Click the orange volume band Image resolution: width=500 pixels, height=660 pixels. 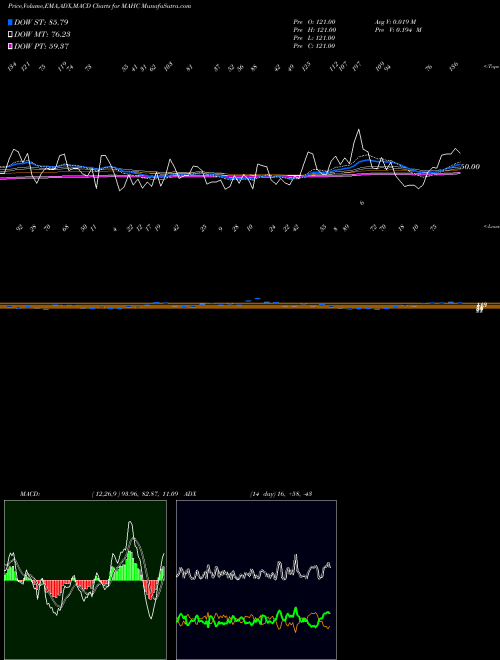tap(250, 306)
